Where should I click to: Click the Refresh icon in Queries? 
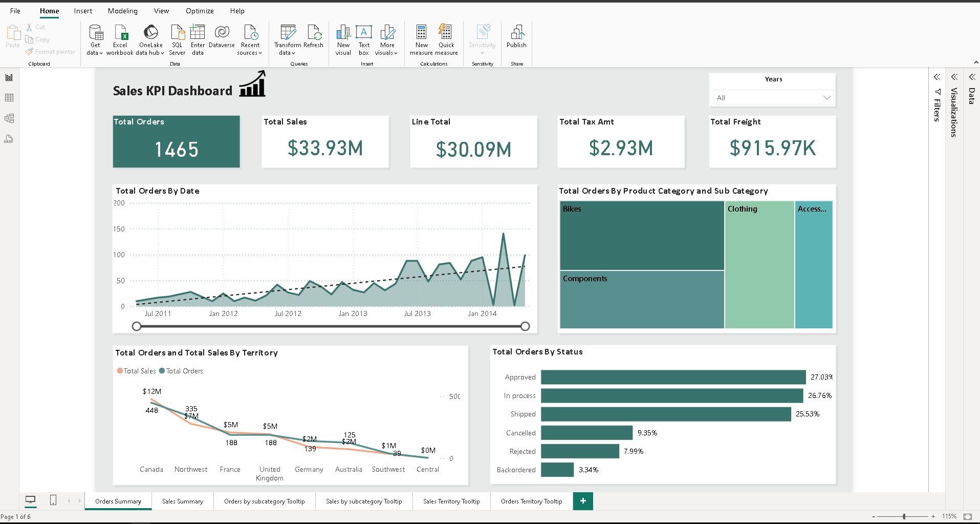(314, 33)
